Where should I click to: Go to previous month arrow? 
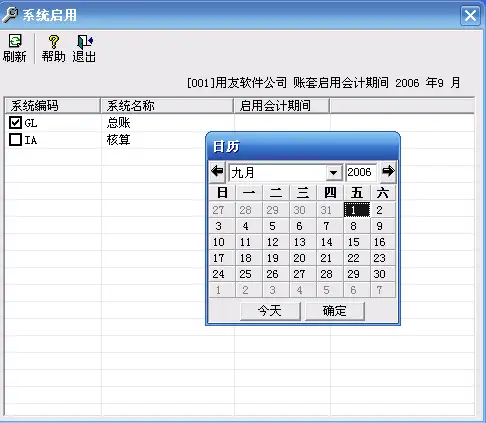pyautogui.click(x=217, y=172)
